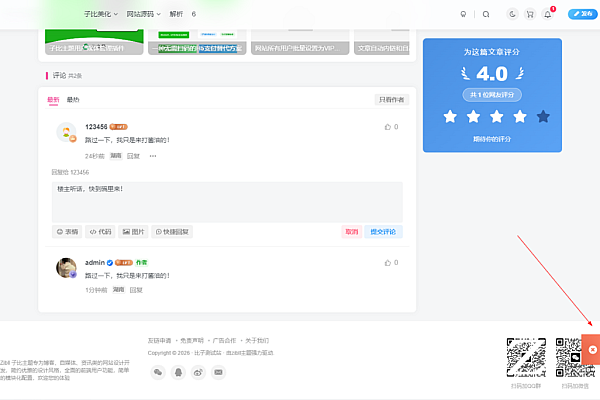
Task: Click inside the reply text box
Action: click(227, 200)
